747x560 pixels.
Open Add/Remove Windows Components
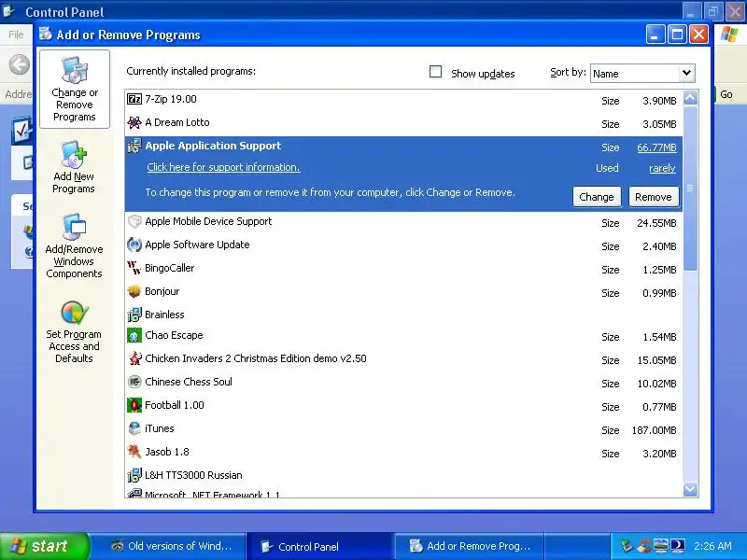click(74, 246)
